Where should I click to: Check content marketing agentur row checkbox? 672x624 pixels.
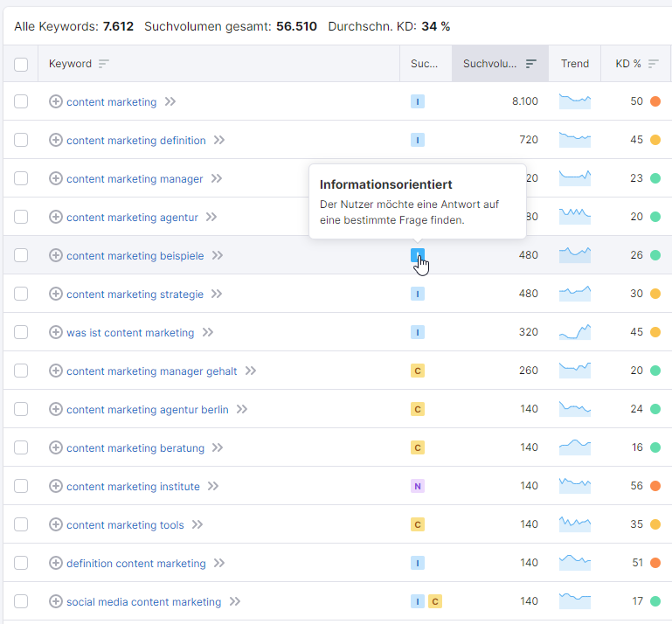[21, 217]
